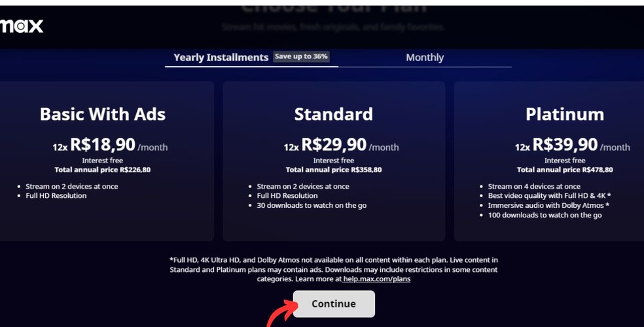
Task: Choose the Standard plan heading
Action: coord(333,114)
